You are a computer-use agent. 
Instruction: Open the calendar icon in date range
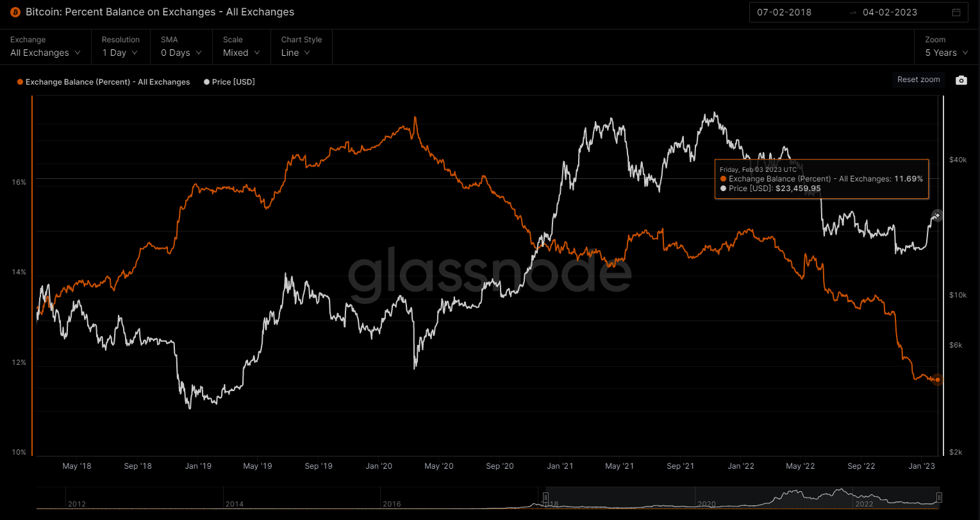[x=956, y=12]
